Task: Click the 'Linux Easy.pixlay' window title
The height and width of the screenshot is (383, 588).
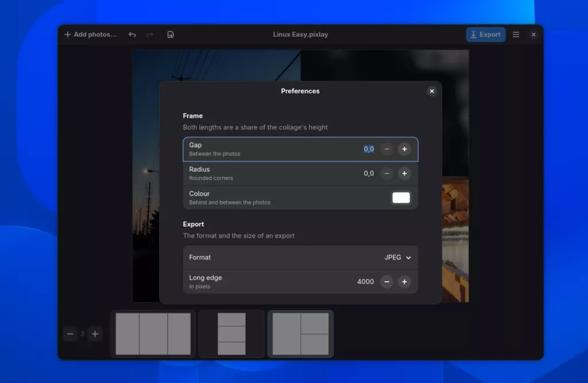Action: [x=300, y=34]
